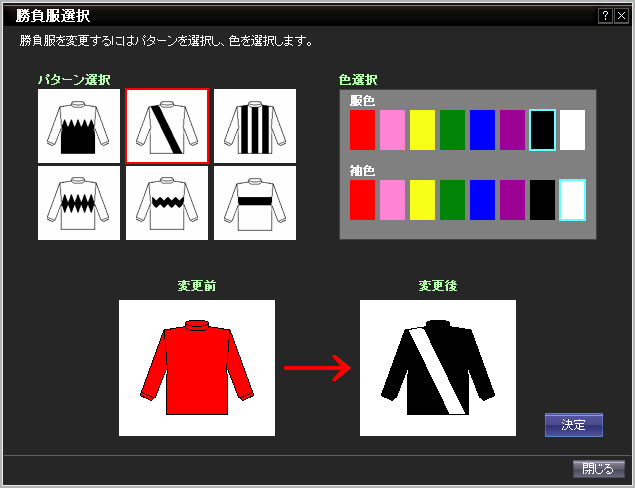The image size is (635, 488).
Task: Close the 勝負服選択 dialog with X
Action: pyautogui.click(x=621, y=16)
